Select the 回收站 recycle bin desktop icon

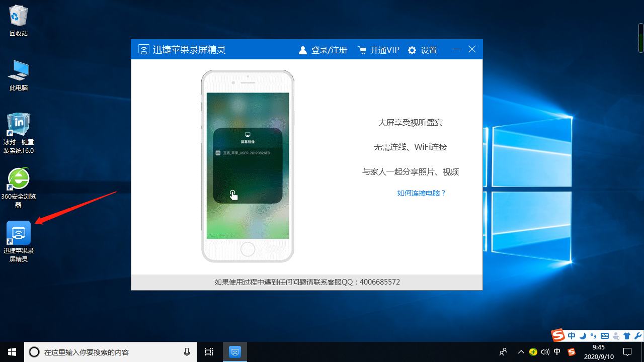coord(19,21)
